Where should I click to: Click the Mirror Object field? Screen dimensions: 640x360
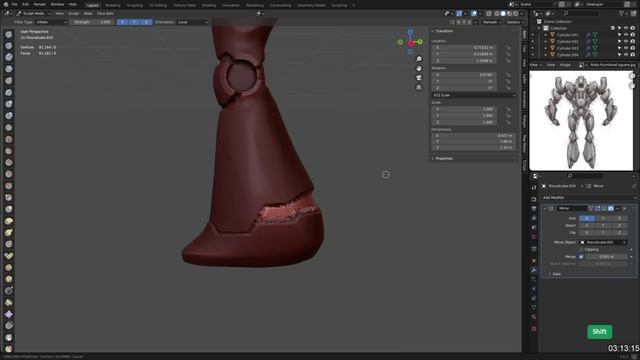pos(603,242)
